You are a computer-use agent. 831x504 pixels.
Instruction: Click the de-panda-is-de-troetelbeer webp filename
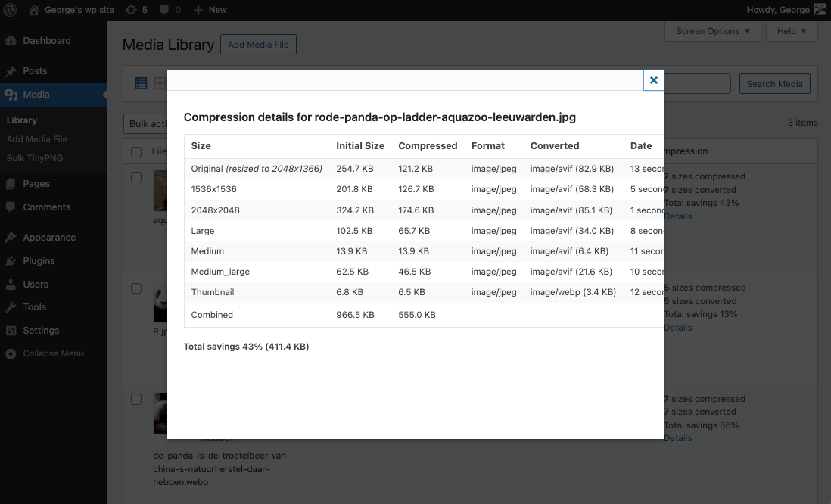[x=222, y=469]
